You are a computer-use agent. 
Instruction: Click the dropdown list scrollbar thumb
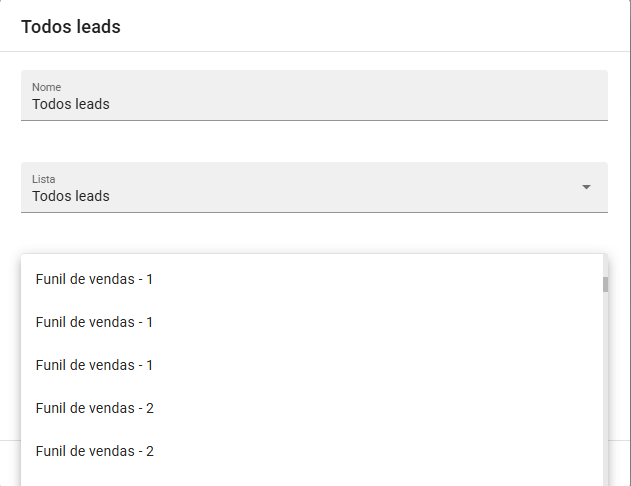pos(605,284)
